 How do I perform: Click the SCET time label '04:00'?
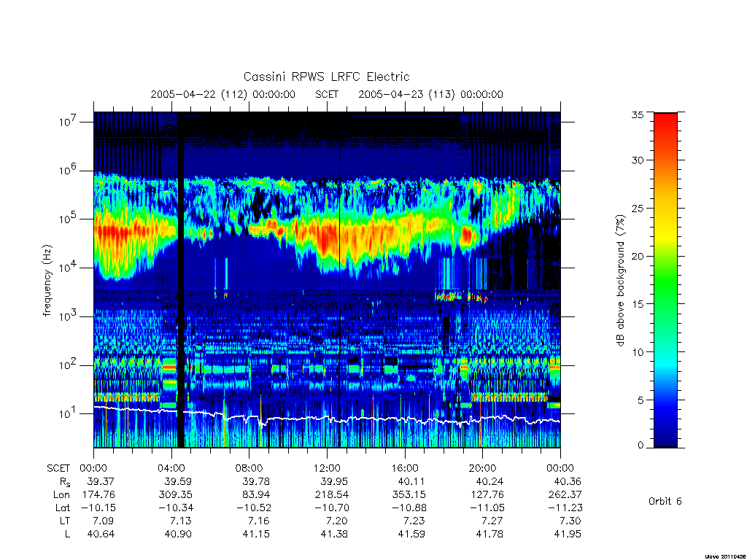click(x=171, y=468)
